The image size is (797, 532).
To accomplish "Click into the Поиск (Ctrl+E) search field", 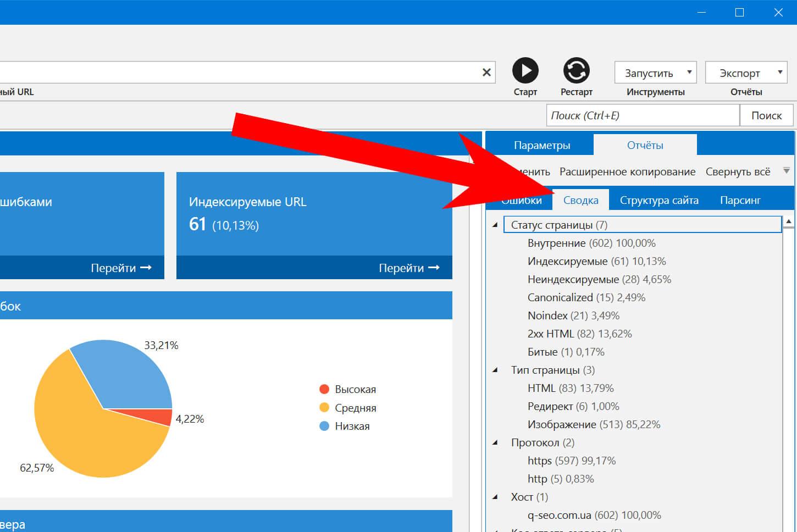I will point(642,115).
